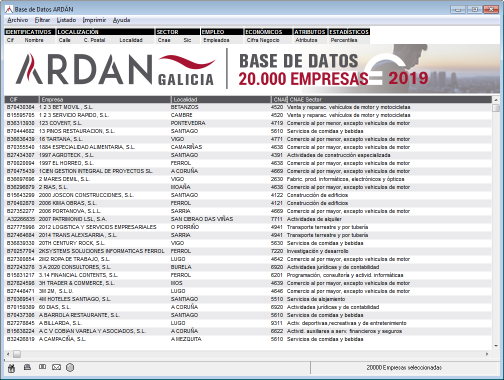Filter by C. Postal button
The width and height of the screenshot is (504, 380).
click(94, 40)
